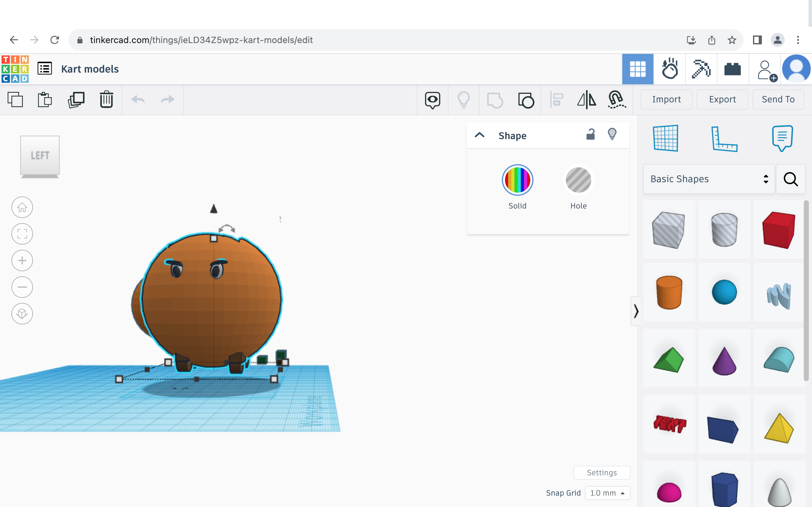Viewport: 812px width, 507px height.
Task: Open Basic Shapes category dropdown
Action: click(x=709, y=179)
